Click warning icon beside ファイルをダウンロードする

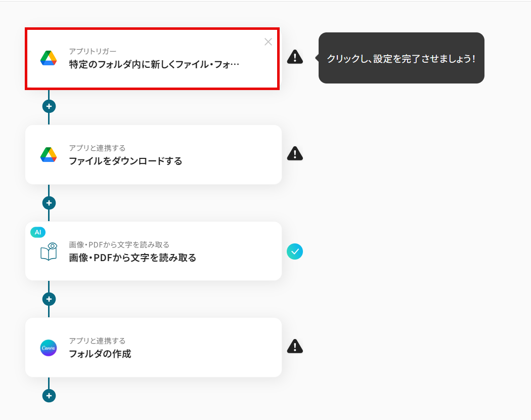tap(295, 153)
